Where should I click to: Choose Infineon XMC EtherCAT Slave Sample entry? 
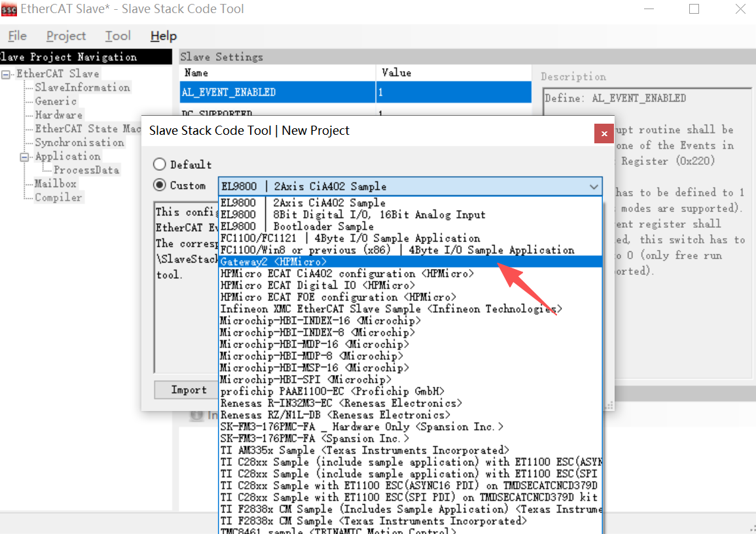(410, 309)
